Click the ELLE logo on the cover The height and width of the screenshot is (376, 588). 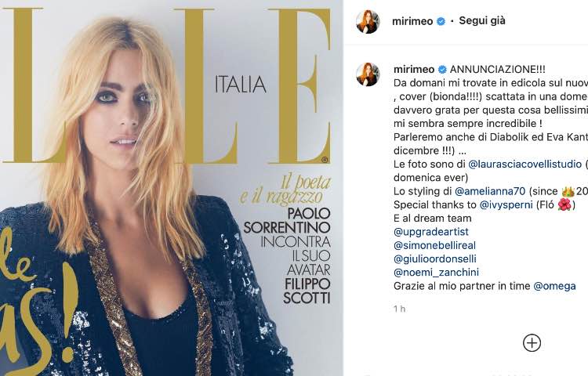click(167, 86)
